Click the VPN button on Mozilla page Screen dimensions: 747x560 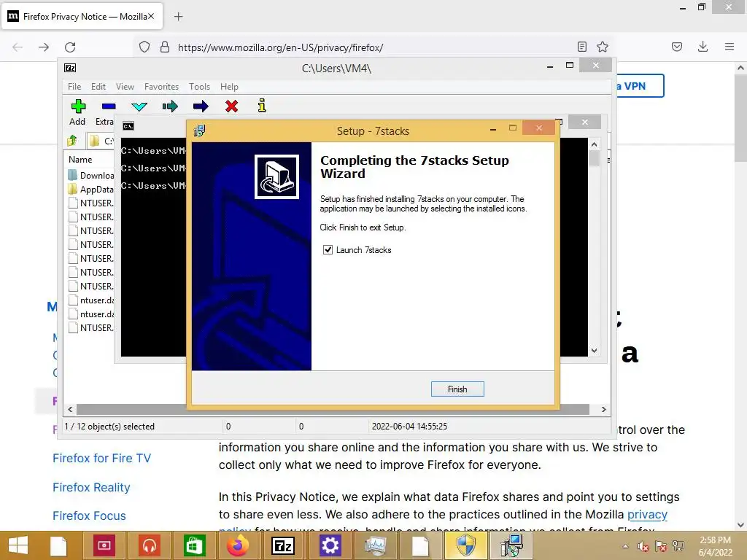pyautogui.click(x=640, y=86)
